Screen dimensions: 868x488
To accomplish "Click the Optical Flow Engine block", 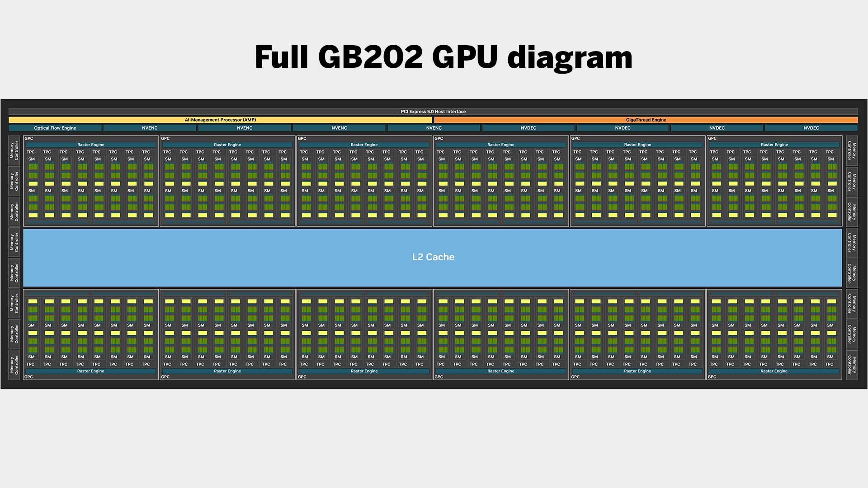I will [55, 127].
